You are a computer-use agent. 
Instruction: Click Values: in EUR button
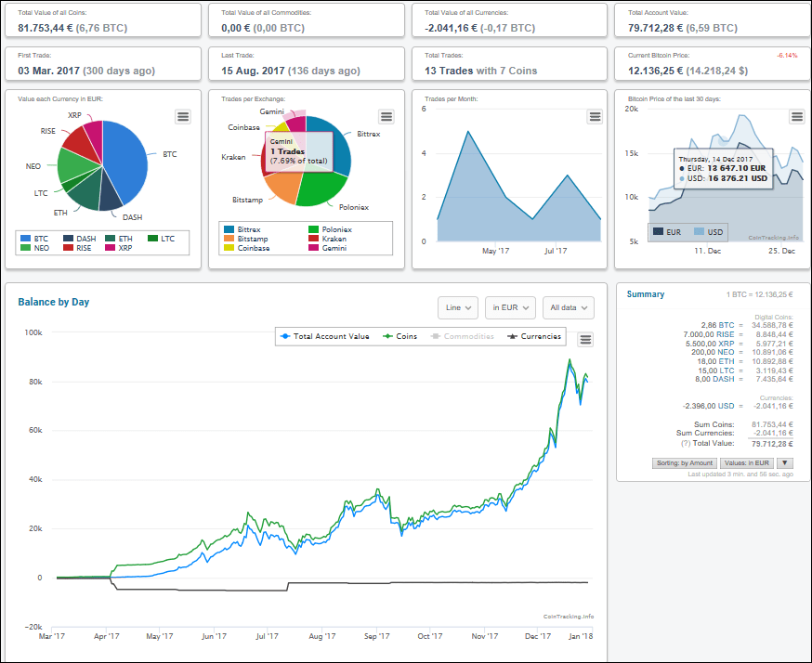coord(746,463)
